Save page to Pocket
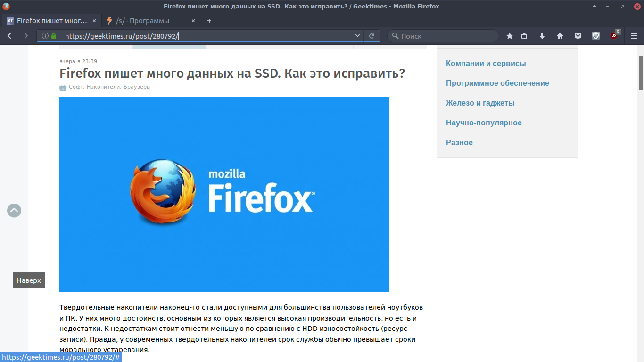This screenshot has width=644, height=362. click(578, 36)
